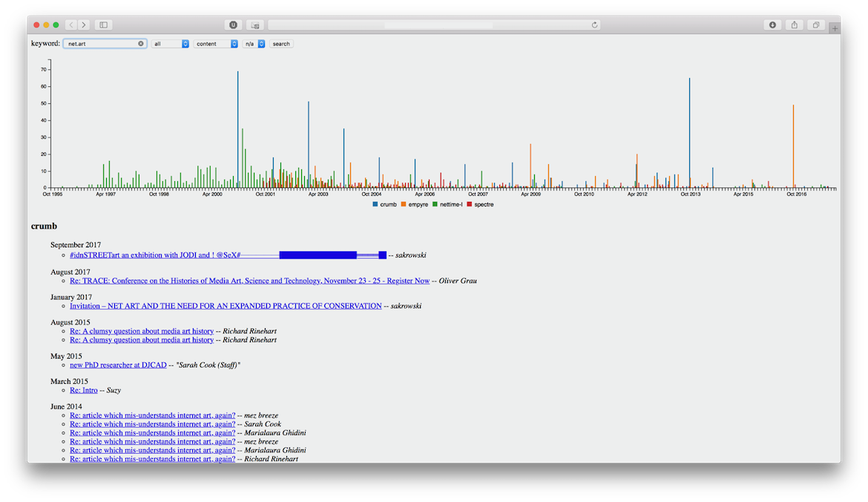Screen dimensions: 868x502
Task: Go forward to the next page
Action: (x=84, y=25)
